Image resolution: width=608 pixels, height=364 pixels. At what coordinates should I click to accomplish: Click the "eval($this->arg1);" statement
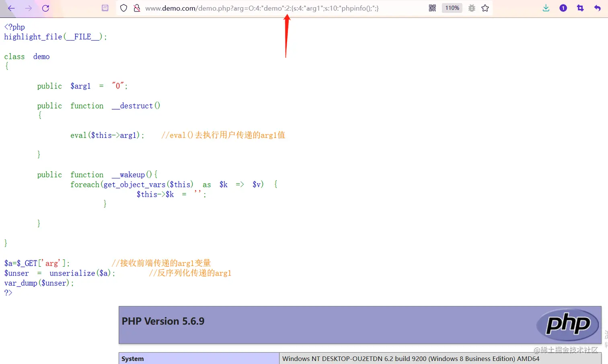[107, 135]
